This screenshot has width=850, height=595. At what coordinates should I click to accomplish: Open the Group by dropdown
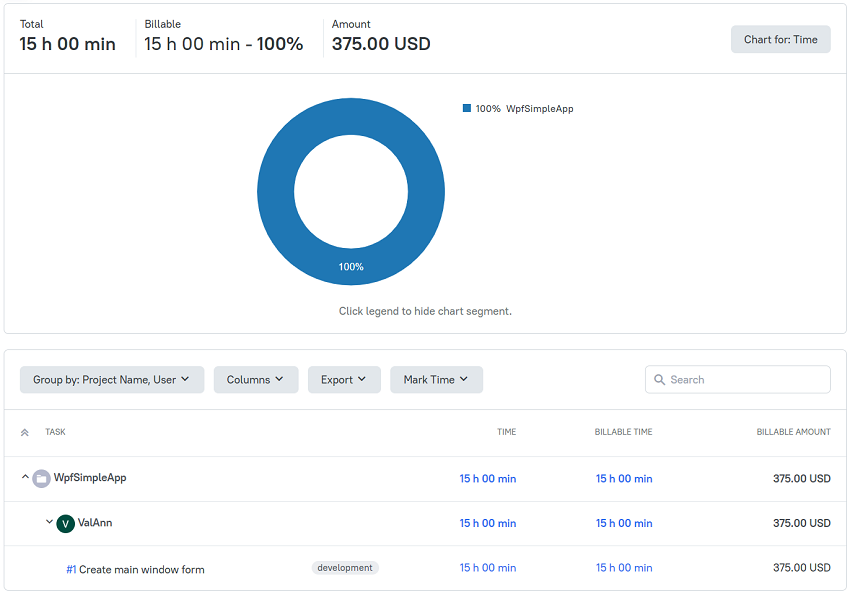(112, 379)
